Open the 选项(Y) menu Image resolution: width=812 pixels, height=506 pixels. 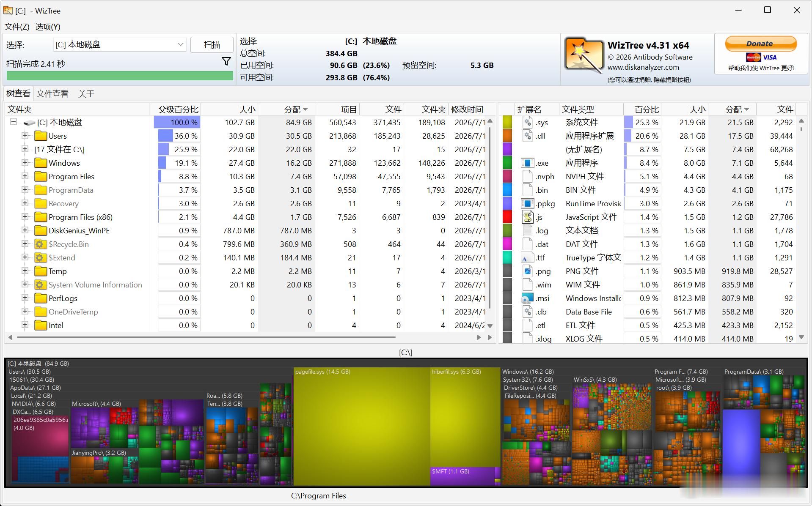coord(48,27)
